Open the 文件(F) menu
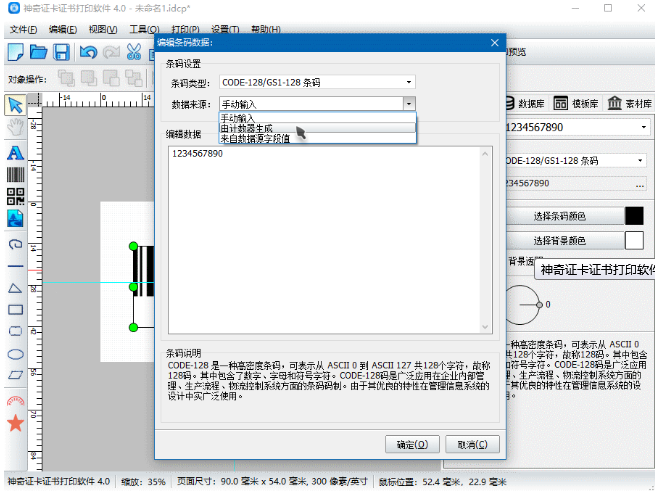Viewport: 655px width, 492px height. pyautogui.click(x=23, y=30)
